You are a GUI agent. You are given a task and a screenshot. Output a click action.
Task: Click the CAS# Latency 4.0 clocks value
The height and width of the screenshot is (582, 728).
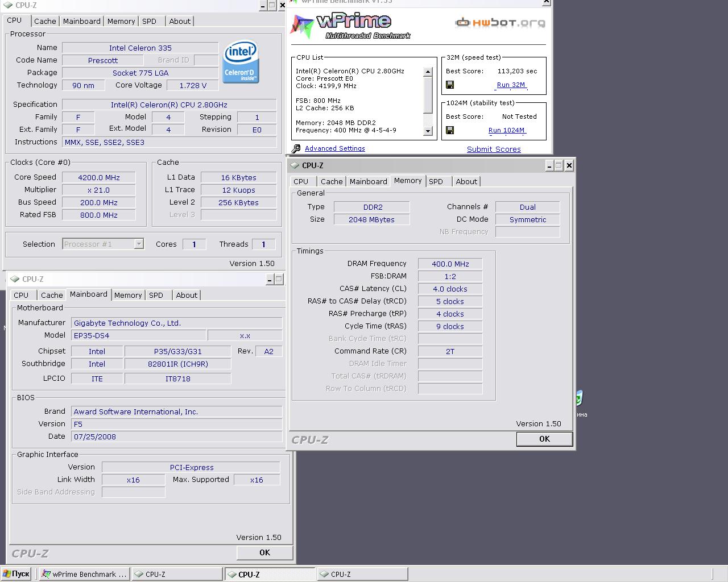point(450,289)
